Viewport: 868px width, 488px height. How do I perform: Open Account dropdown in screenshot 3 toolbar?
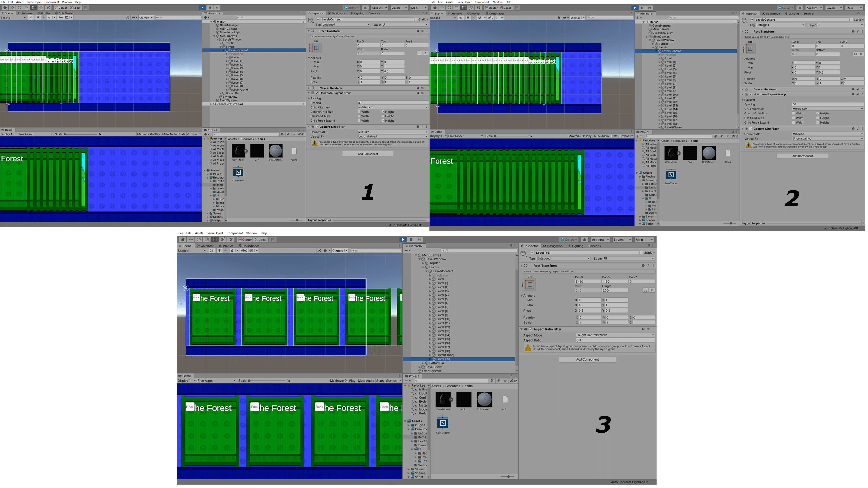[x=600, y=239]
